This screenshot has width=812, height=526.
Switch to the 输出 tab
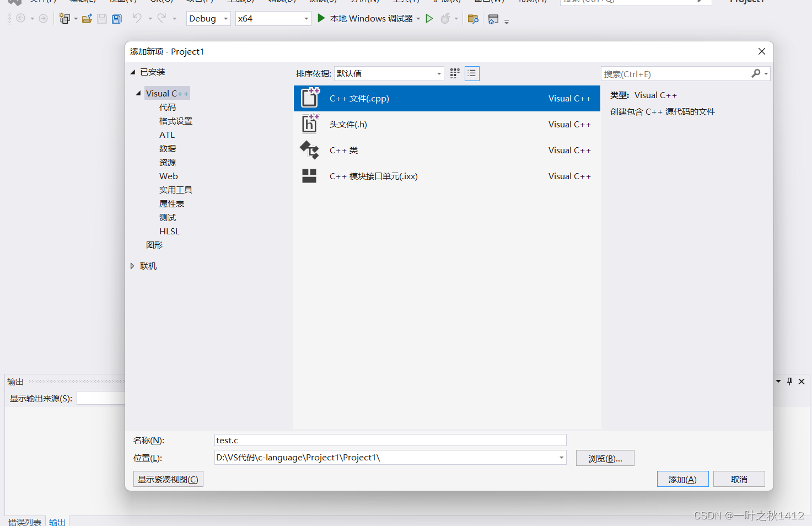(57, 522)
